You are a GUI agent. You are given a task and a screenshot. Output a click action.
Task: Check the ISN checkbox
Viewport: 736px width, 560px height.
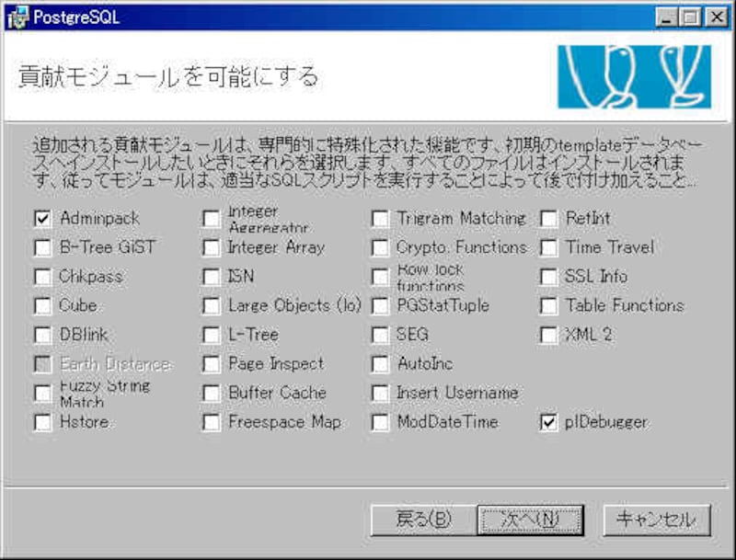(x=212, y=277)
